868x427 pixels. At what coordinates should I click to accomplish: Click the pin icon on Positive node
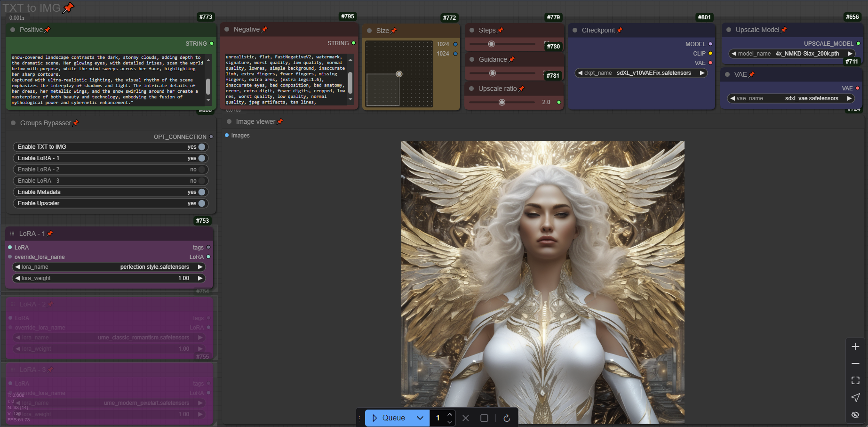(48, 30)
